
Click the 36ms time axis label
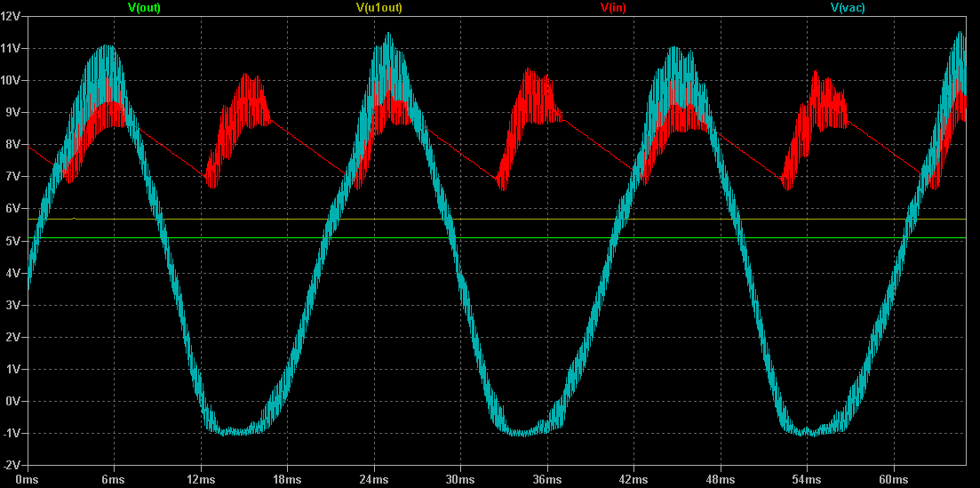(x=547, y=478)
